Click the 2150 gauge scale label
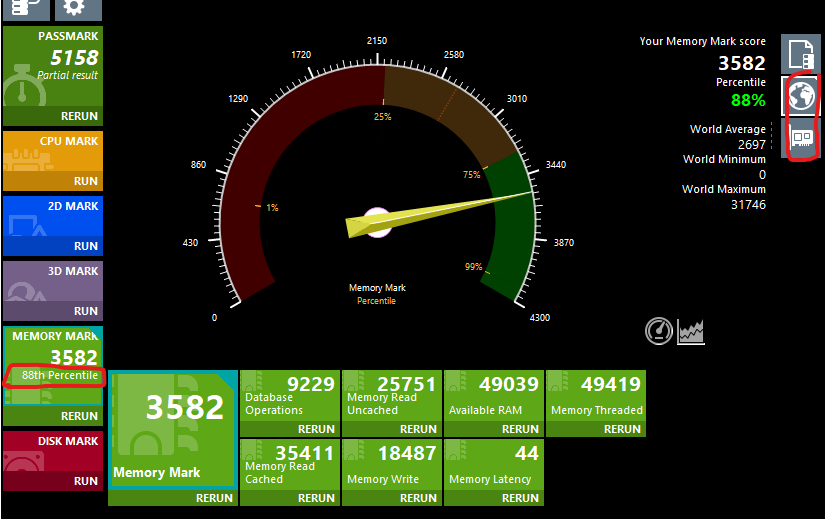Screen dimensions: 825x519 (x=377, y=41)
